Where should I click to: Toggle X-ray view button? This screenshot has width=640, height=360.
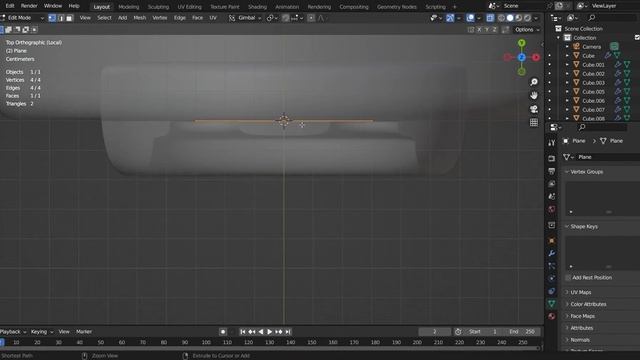click(x=490, y=18)
